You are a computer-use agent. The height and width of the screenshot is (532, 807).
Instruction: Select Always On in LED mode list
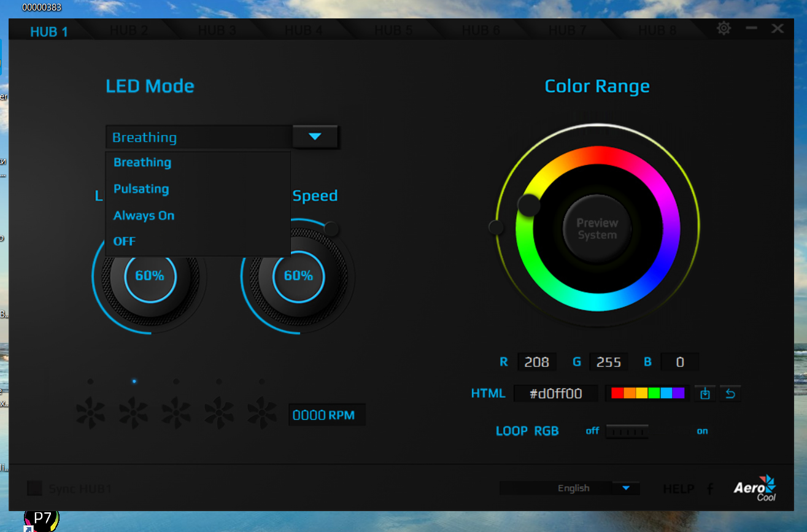click(144, 215)
